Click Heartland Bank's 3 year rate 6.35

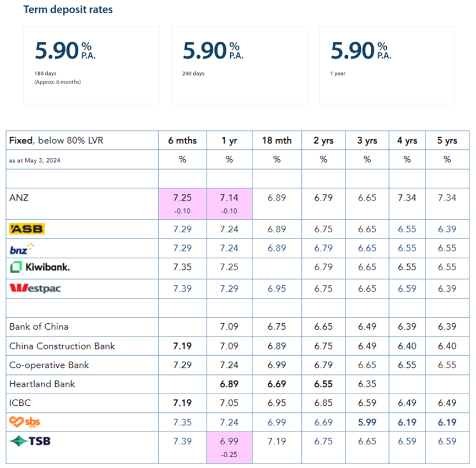click(367, 384)
